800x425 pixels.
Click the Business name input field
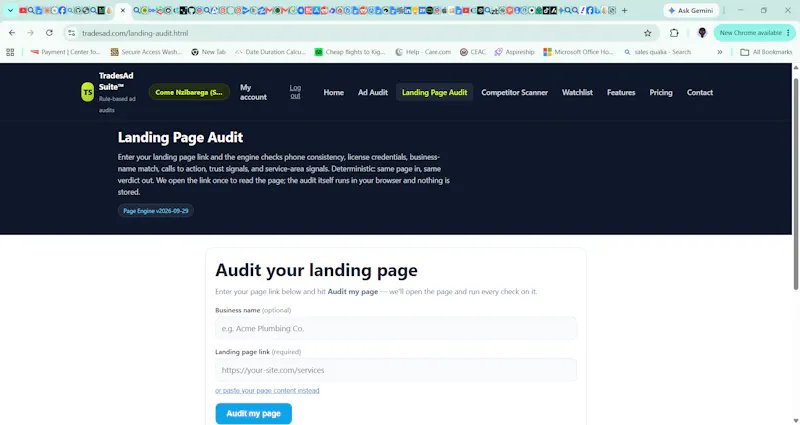396,329
